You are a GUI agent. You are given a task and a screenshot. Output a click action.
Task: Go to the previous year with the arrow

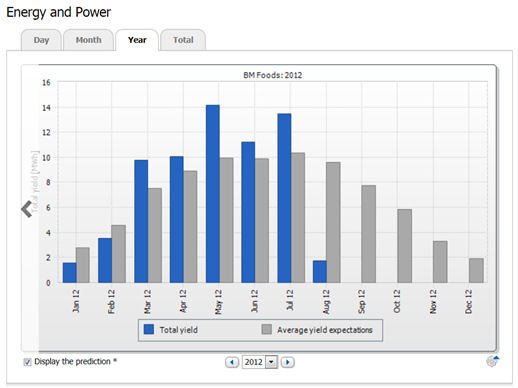click(232, 362)
